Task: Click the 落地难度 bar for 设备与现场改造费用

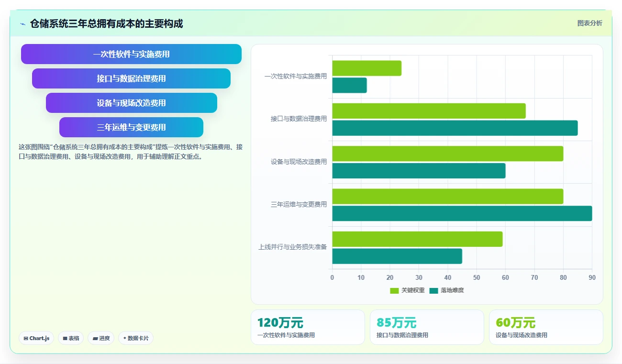Action: tap(419, 171)
